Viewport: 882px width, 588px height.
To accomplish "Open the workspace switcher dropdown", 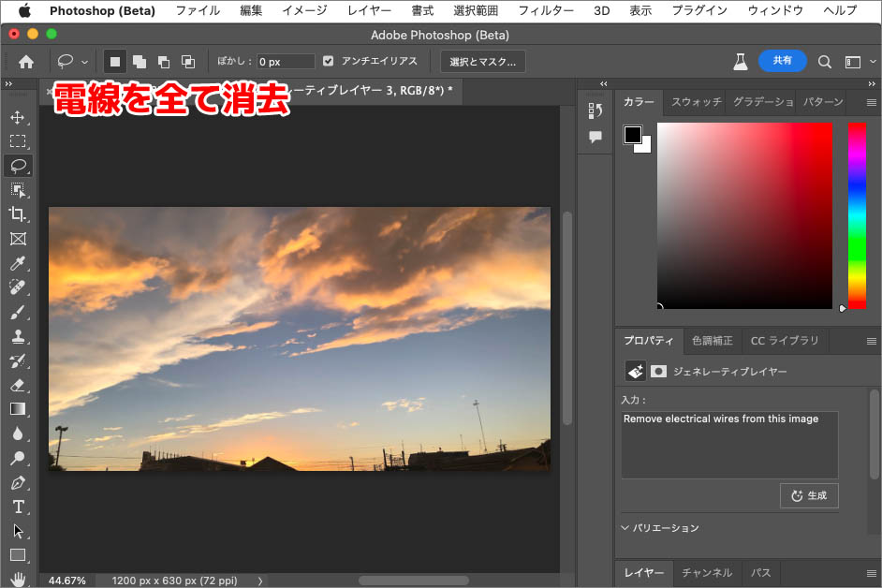I will coord(858,62).
